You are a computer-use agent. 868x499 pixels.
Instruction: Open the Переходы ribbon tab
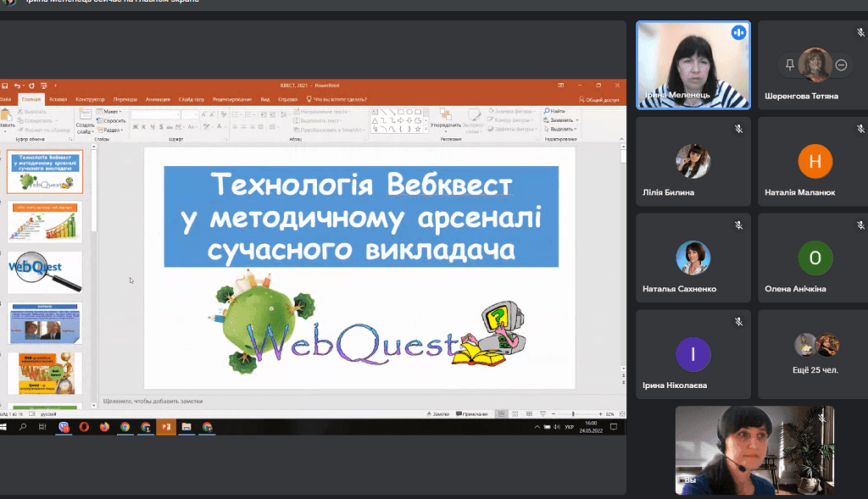tap(125, 100)
